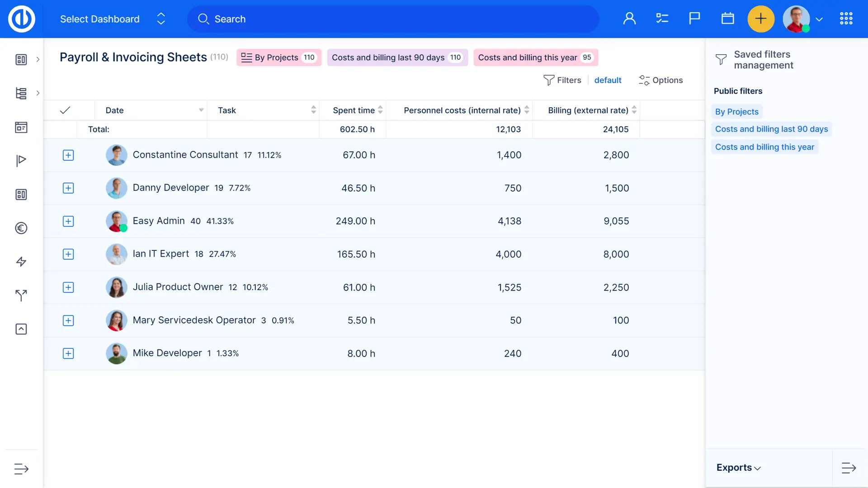Expand the Constantine Consultant group row

[x=68, y=155]
